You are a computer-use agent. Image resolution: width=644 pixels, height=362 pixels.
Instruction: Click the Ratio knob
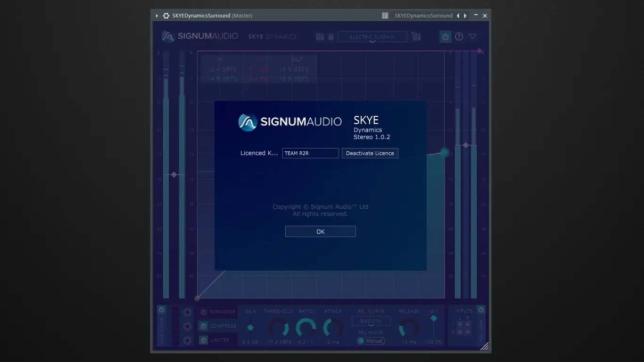point(305,328)
